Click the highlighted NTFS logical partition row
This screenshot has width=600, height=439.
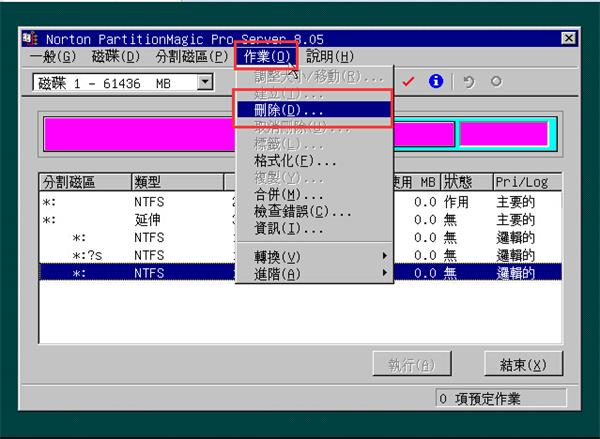point(300,273)
